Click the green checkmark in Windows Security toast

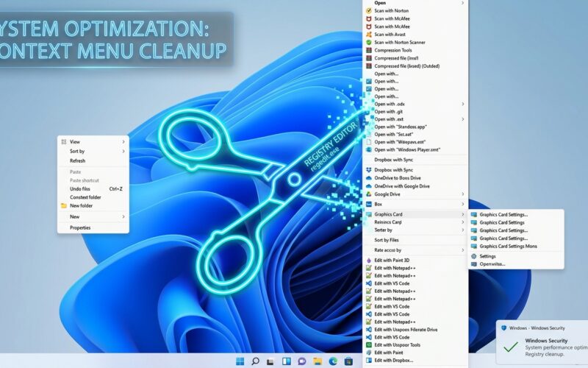(511, 346)
